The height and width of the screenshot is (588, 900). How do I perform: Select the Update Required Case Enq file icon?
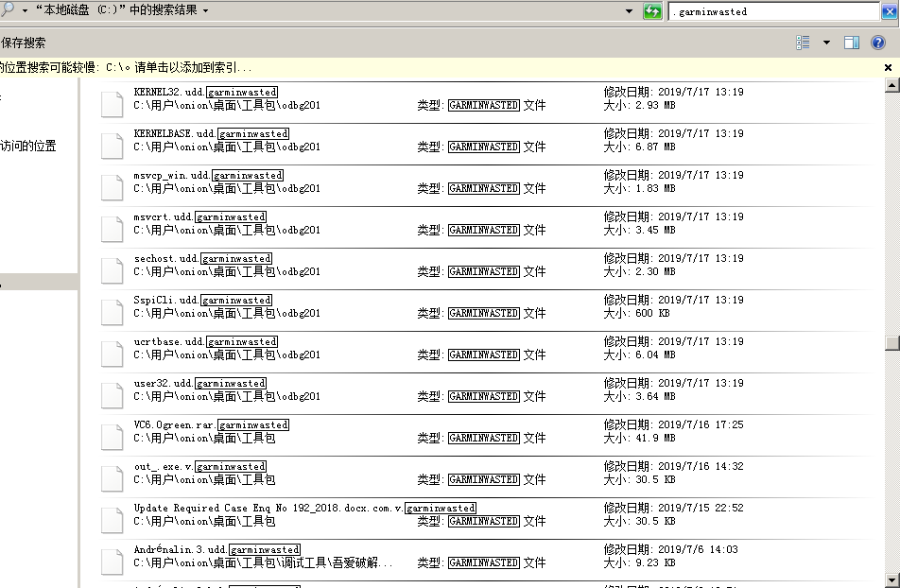coord(112,520)
